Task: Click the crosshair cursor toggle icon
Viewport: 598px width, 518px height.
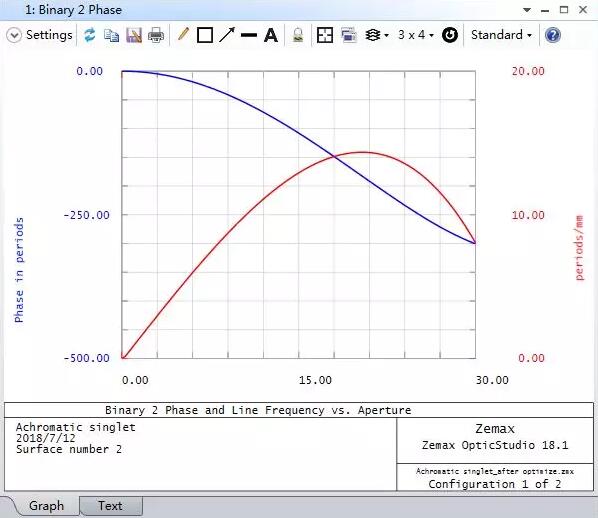Action: 325,35
